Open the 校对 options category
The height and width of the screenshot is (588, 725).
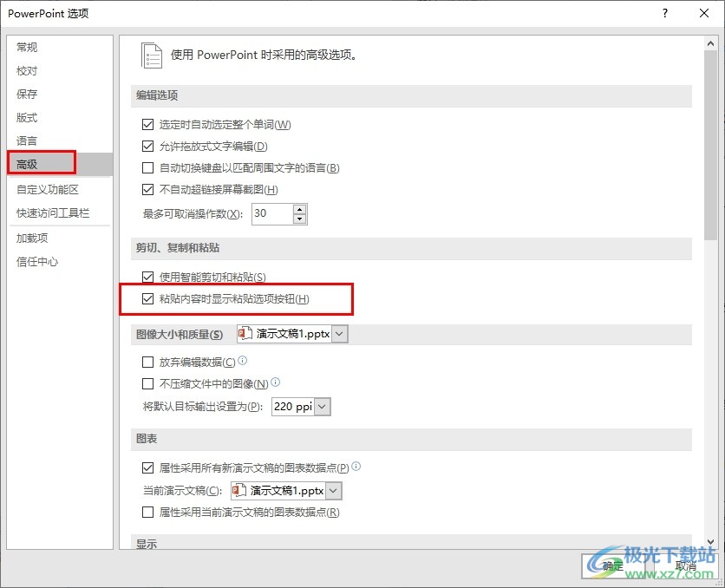[x=60, y=71]
